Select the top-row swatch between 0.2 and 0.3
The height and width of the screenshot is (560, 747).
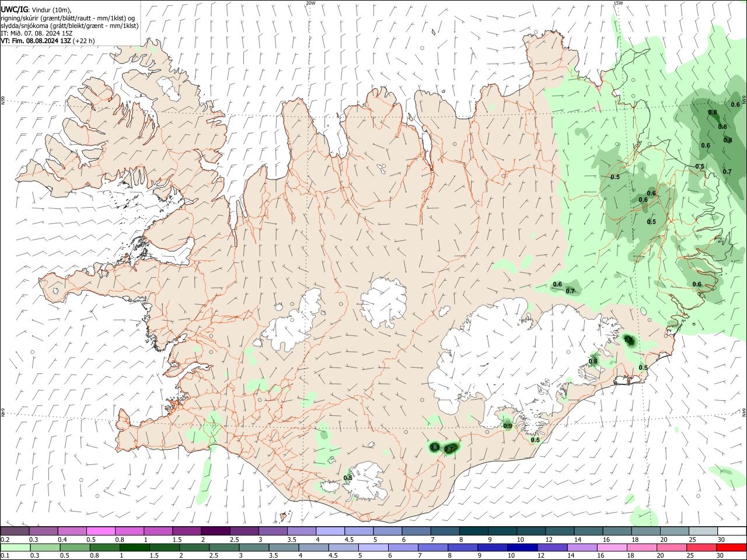point(15,531)
